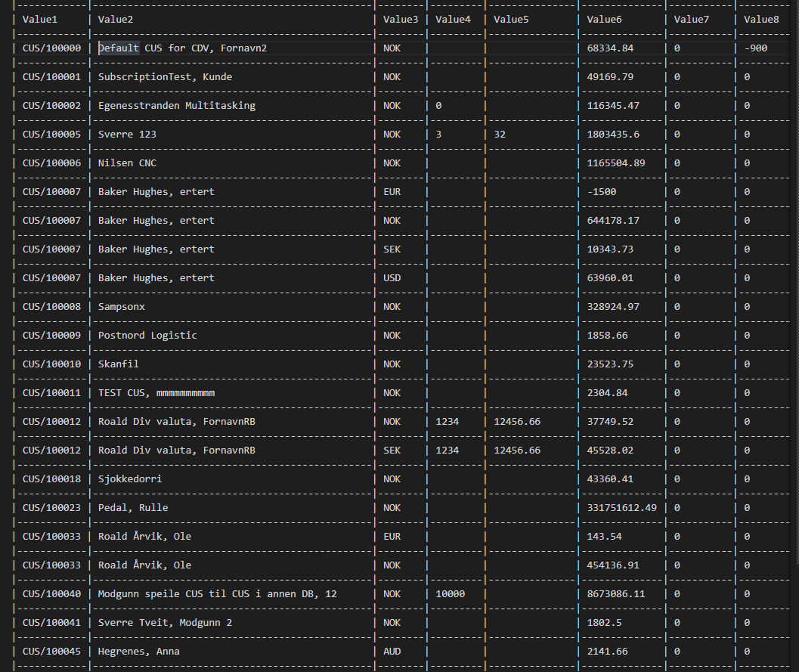Select the CUS/100001 identifier
The width and height of the screenshot is (799, 672).
click(x=51, y=77)
